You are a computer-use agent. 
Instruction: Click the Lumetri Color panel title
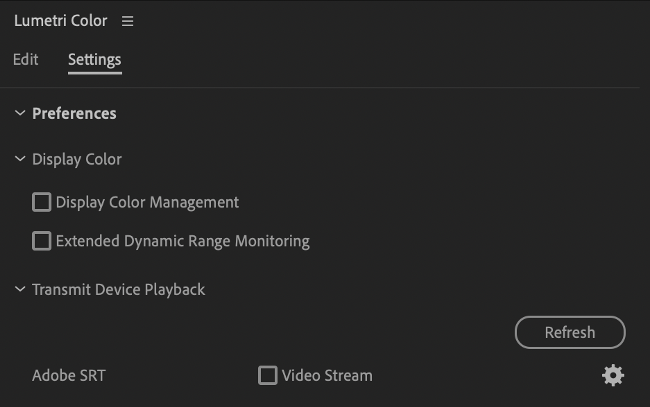pos(61,21)
